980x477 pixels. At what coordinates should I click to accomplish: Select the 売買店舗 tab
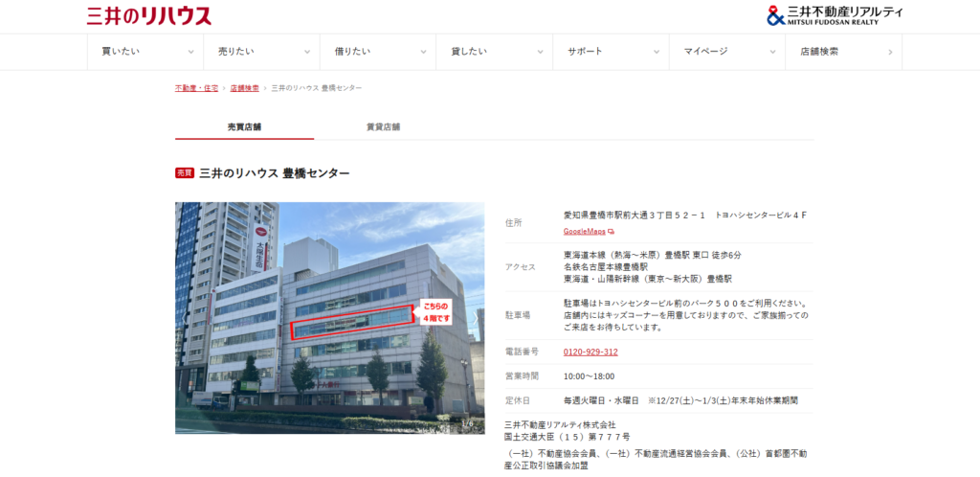pos(244,126)
